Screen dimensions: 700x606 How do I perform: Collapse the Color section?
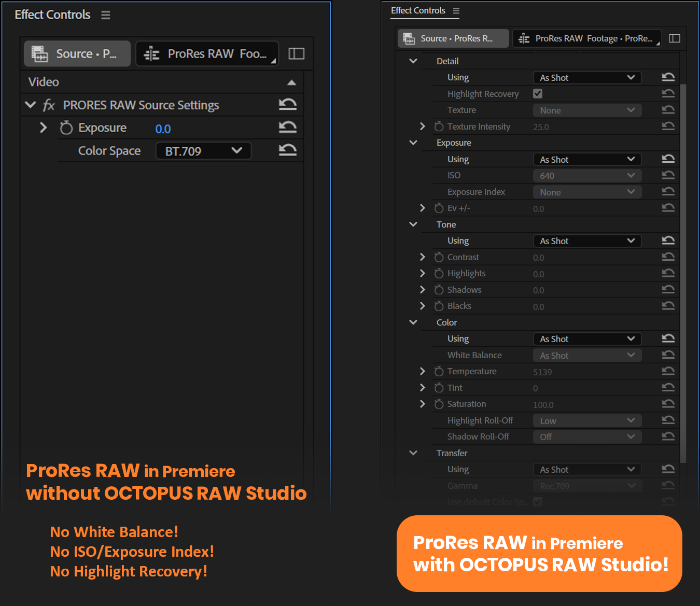point(413,322)
